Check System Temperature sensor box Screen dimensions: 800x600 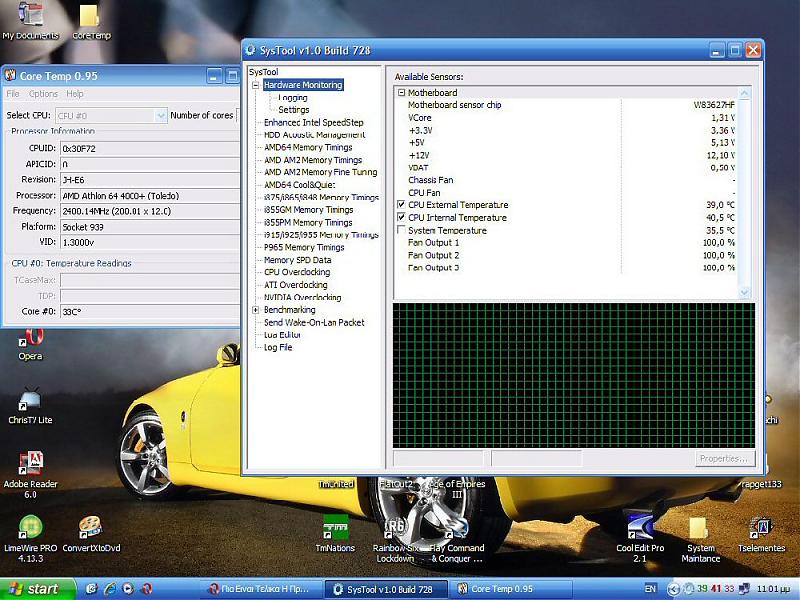[401, 230]
